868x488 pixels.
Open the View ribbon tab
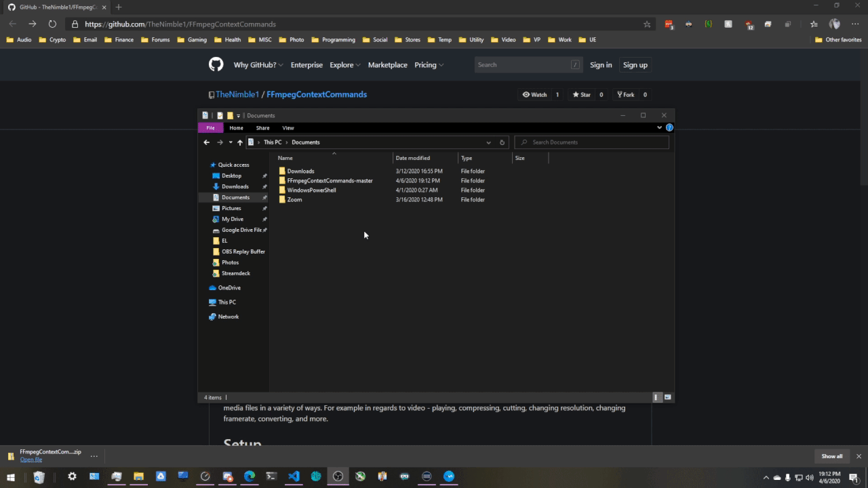coord(288,127)
